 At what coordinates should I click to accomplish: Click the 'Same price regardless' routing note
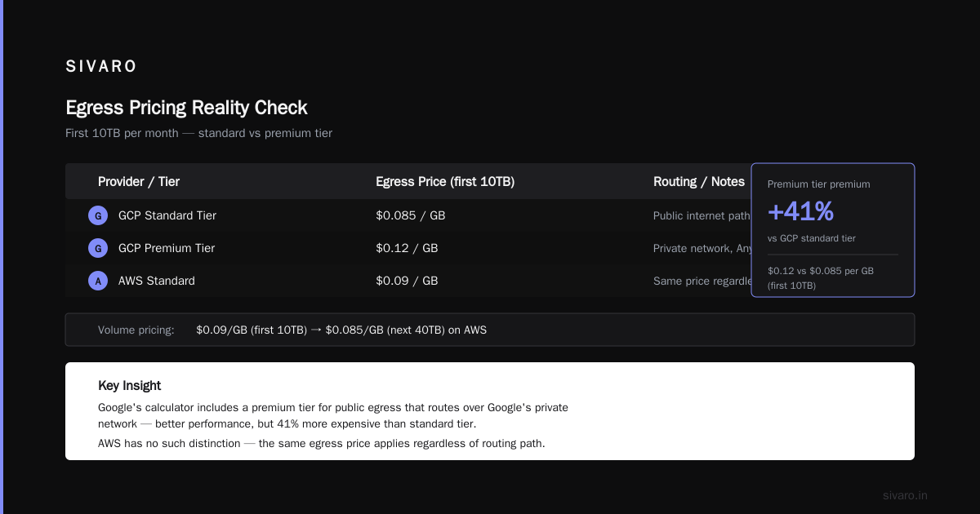[x=702, y=281]
